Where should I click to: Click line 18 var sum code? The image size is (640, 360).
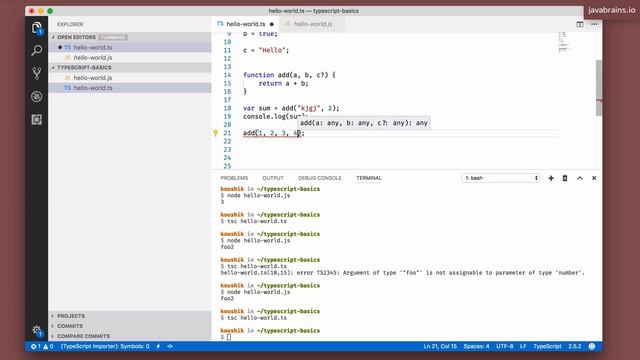(x=291, y=108)
